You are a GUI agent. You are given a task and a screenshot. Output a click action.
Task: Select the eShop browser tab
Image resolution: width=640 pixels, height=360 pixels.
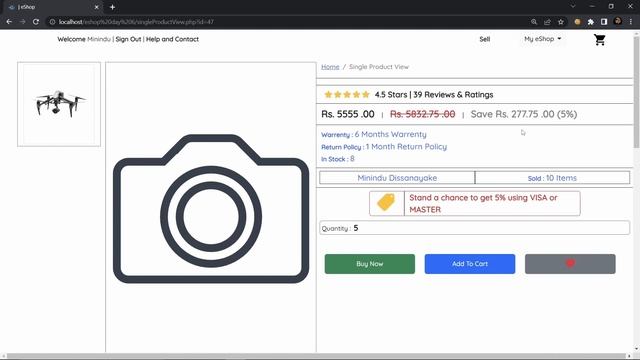pyautogui.click(x=53, y=7)
